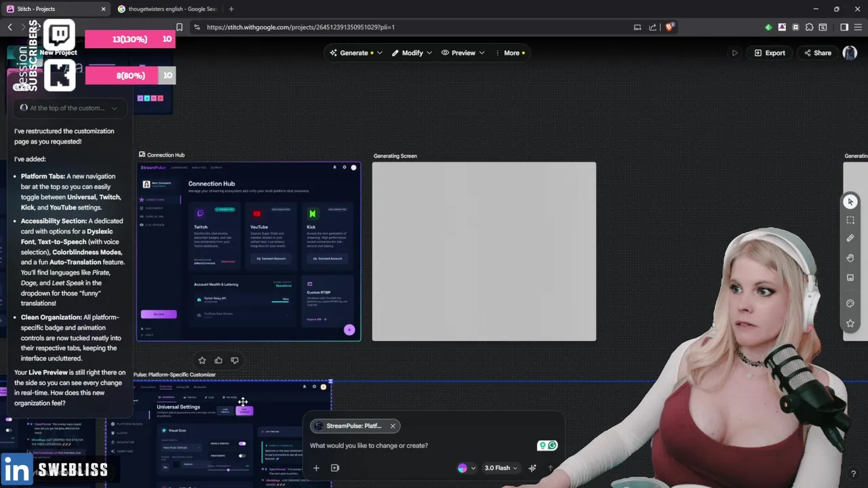
Task: Click the browser back button
Action: [x=9, y=27]
